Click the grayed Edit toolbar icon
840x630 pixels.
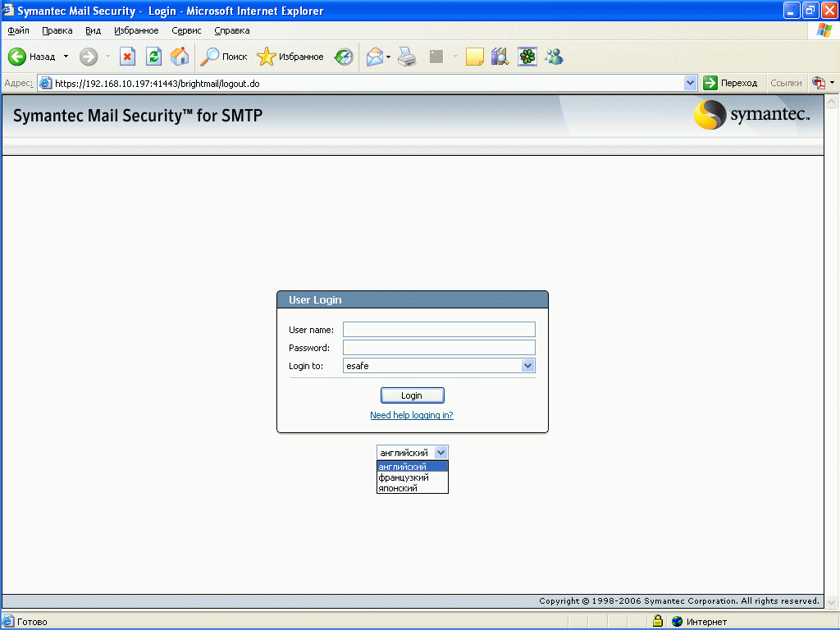pos(436,57)
